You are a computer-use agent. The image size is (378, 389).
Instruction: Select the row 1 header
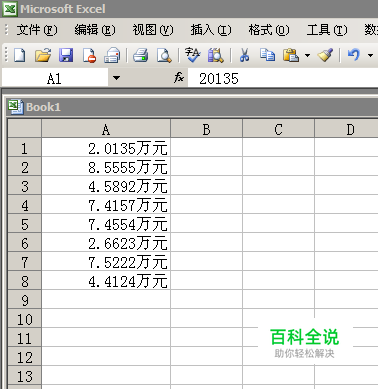coord(25,147)
